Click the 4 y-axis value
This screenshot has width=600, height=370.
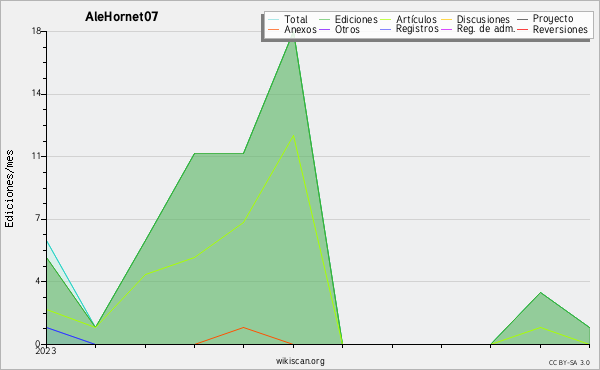coord(38,281)
